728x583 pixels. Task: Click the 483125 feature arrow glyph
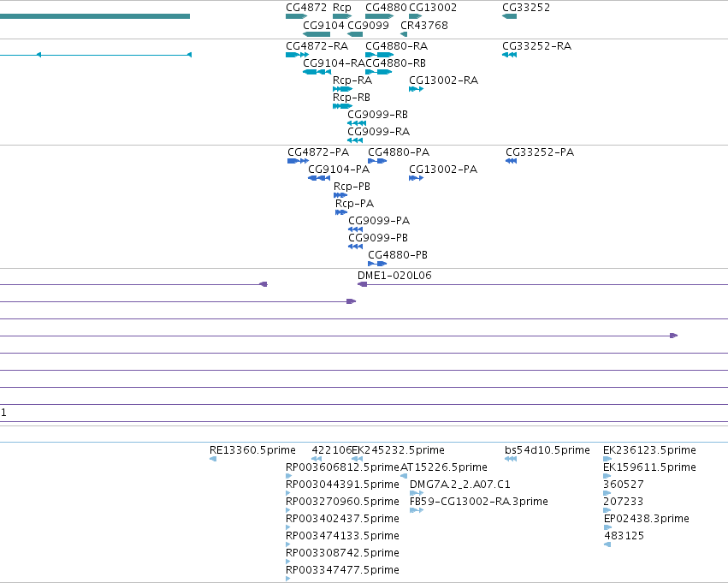click(x=607, y=544)
